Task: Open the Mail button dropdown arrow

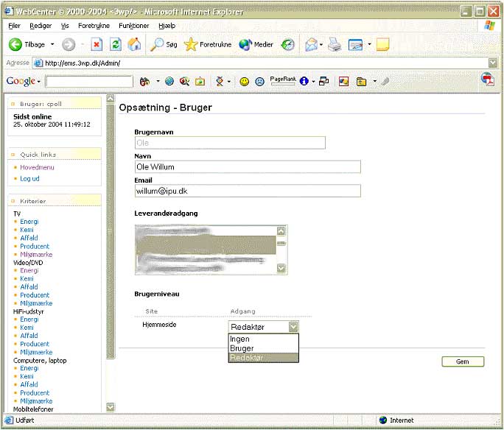Action: (321, 45)
